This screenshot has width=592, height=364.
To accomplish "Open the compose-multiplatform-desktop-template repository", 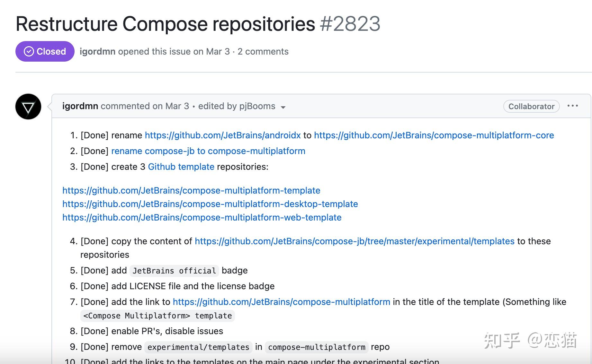I will [x=210, y=204].
